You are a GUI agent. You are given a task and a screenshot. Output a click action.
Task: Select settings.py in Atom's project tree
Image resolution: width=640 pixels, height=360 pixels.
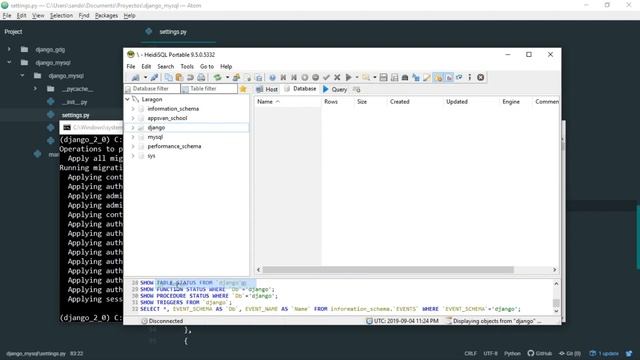75,115
